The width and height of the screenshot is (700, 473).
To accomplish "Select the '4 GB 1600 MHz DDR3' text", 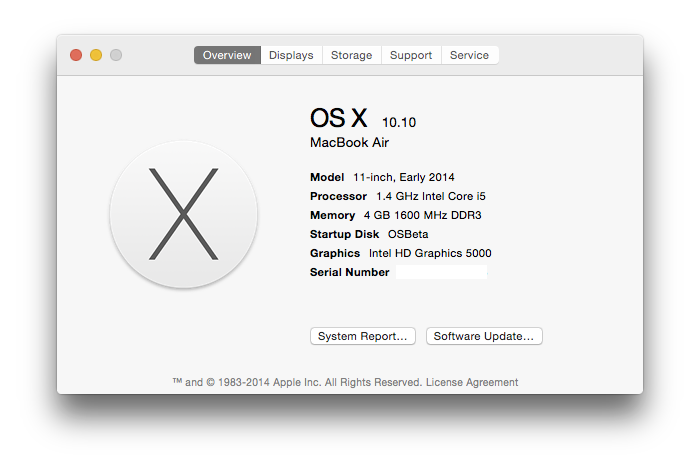I will (422, 215).
